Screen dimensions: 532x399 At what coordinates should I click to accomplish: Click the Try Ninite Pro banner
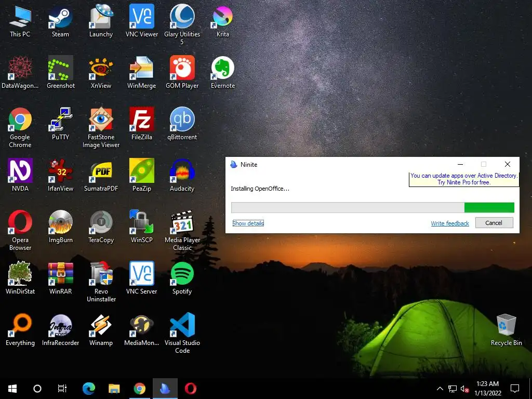pyautogui.click(x=464, y=179)
